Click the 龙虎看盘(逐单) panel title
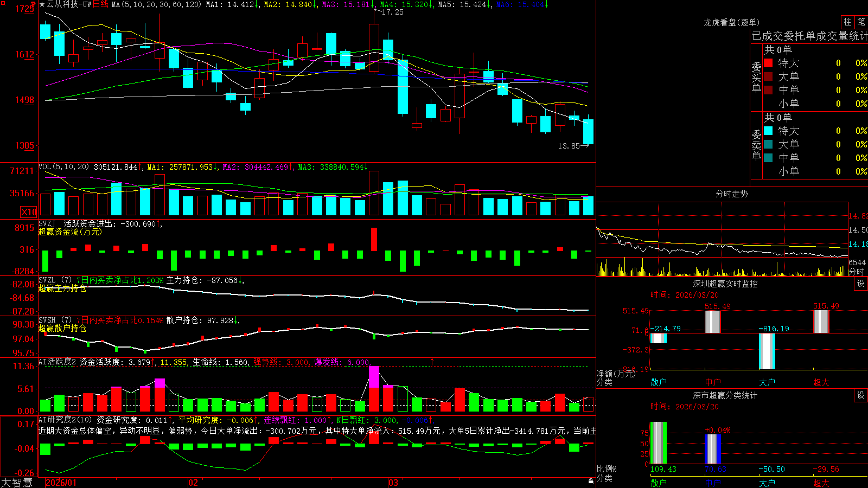Image resolution: width=868 pixels, height=488 pixels. click(731, 23)
